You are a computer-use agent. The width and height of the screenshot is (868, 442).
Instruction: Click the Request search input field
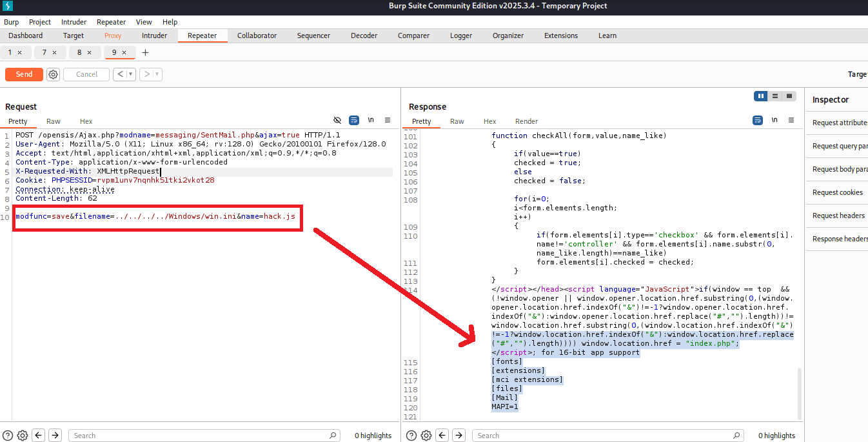coord(204,436)
